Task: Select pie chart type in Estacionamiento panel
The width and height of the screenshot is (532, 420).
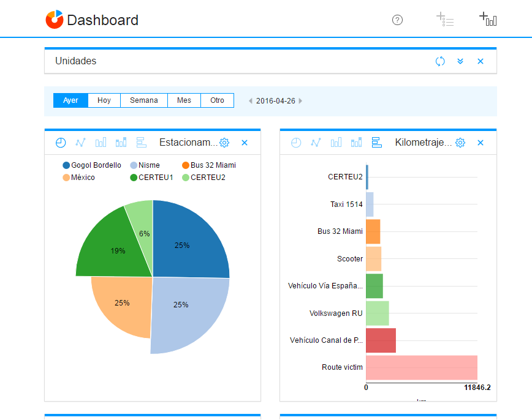Action: [61, 143]
